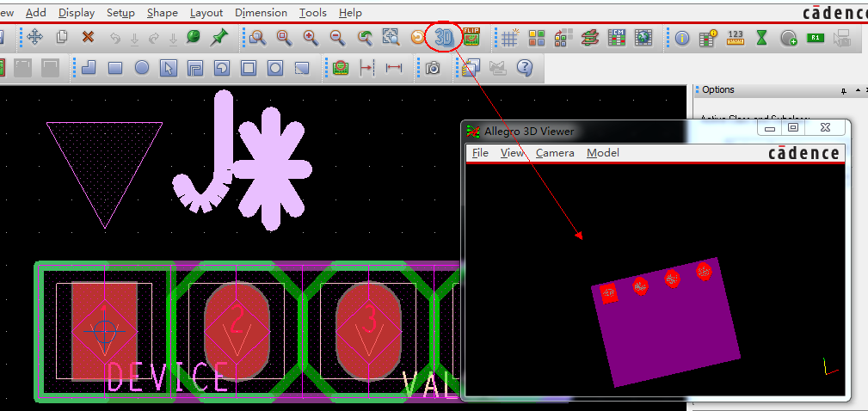Click the camera snapshot icon
868x411 pixels.
pos(433,68)
